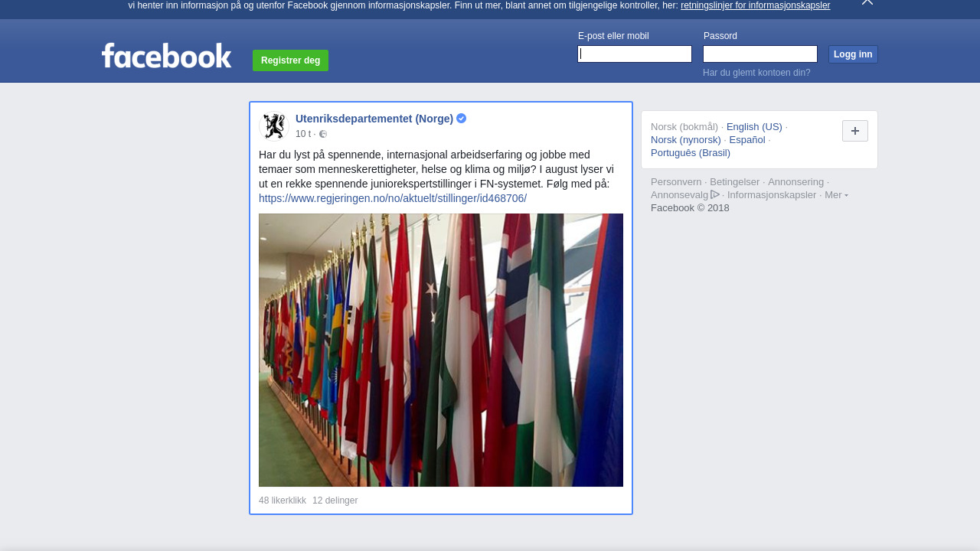
Task: Click 48 likerklikk count
Action: (x=283, y=500)
